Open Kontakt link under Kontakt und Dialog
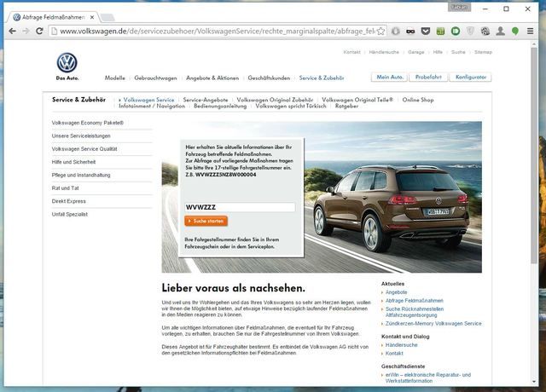This screenshot has width=546, height=392. 394,354
